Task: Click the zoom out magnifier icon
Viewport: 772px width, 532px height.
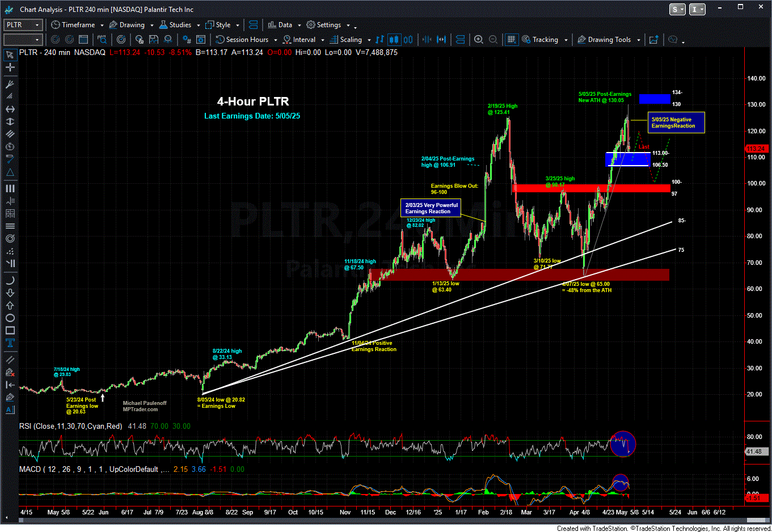Action: coord(493,40)
